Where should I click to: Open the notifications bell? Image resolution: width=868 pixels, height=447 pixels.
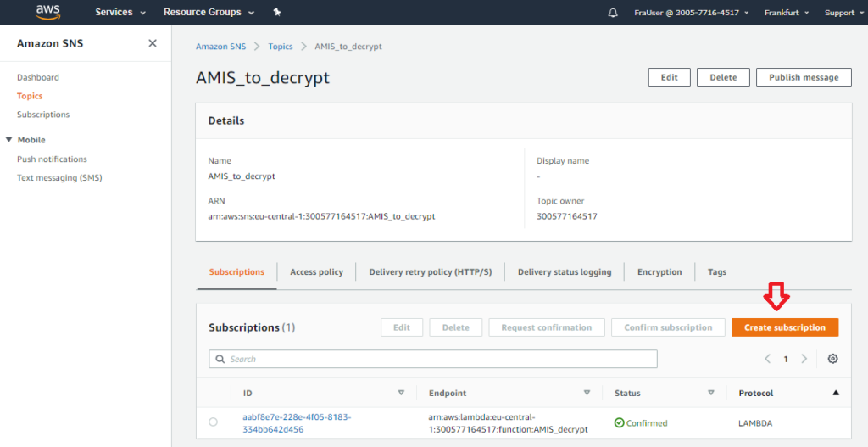tap(613, 13)
